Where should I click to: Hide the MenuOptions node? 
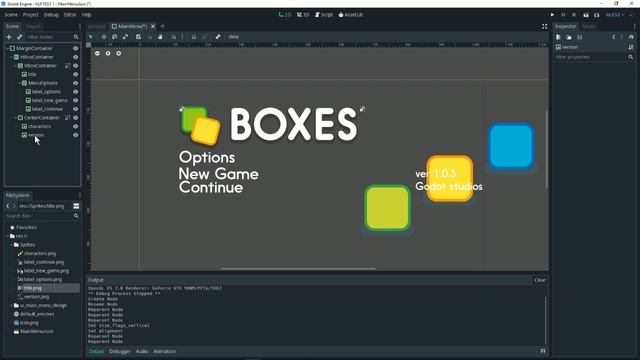[76, 83]
